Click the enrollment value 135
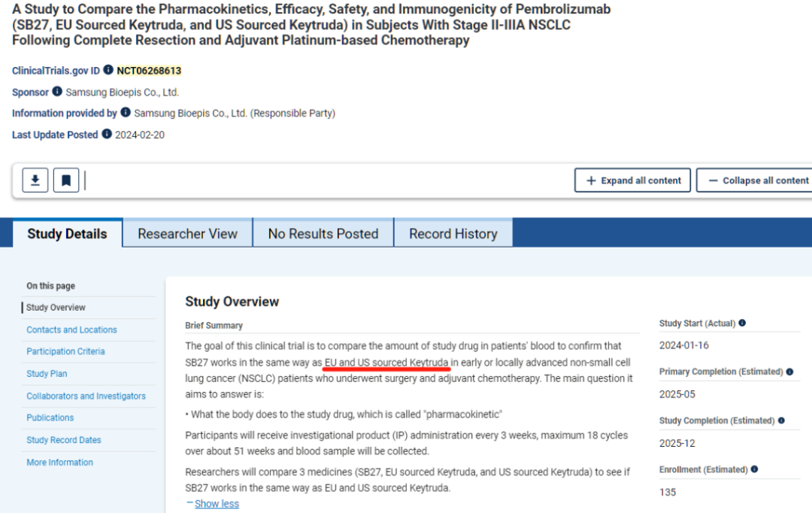 pos(668,492)
